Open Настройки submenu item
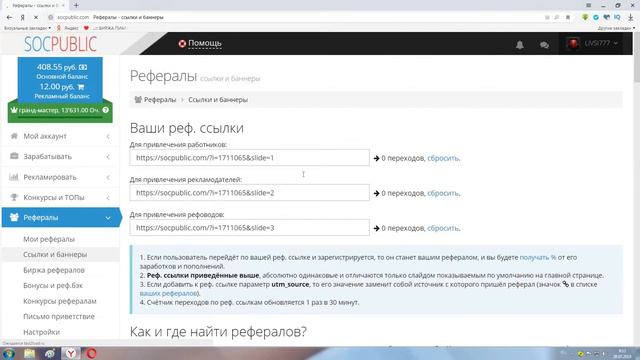 pos(42,332)
